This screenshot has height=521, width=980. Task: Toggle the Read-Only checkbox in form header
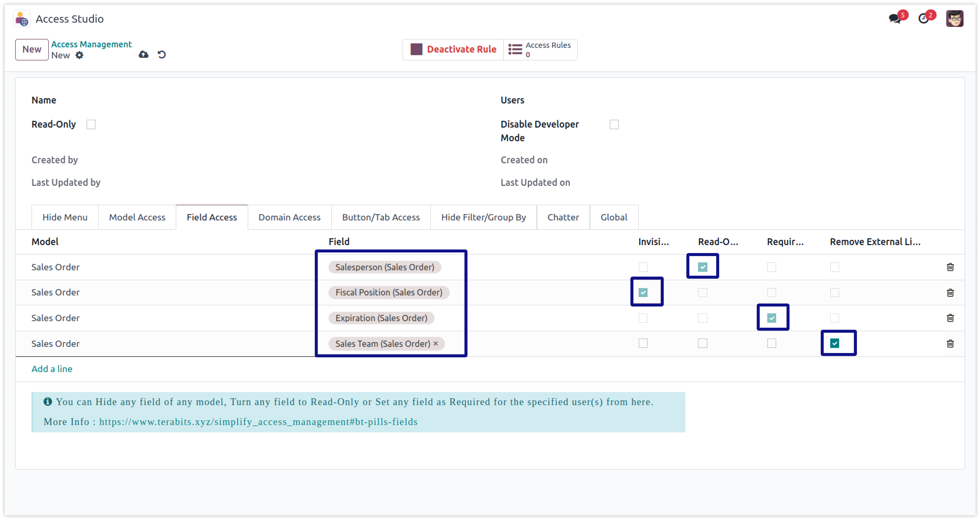coord(91,124)
